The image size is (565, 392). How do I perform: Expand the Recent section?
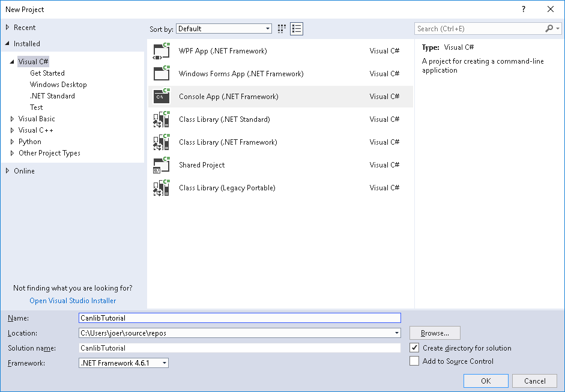7,28
